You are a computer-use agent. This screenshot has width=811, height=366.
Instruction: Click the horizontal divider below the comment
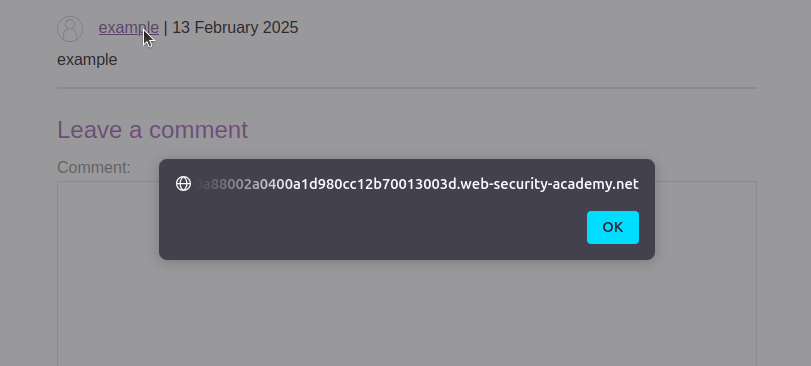pyautogui.click(x=407, y=88)
